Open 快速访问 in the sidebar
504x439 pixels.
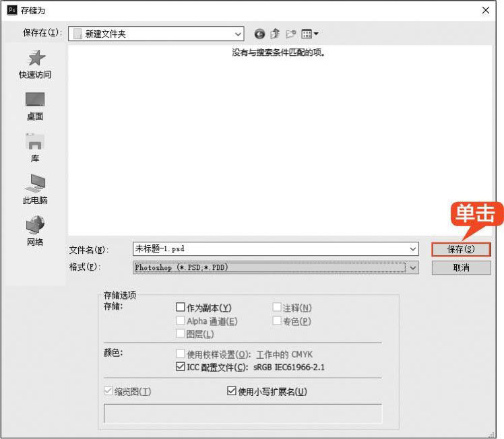(35, 65)
